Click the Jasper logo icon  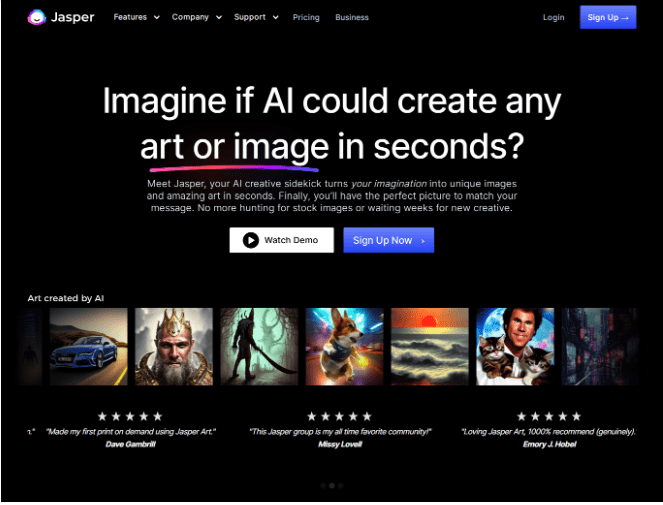[37, 17]
